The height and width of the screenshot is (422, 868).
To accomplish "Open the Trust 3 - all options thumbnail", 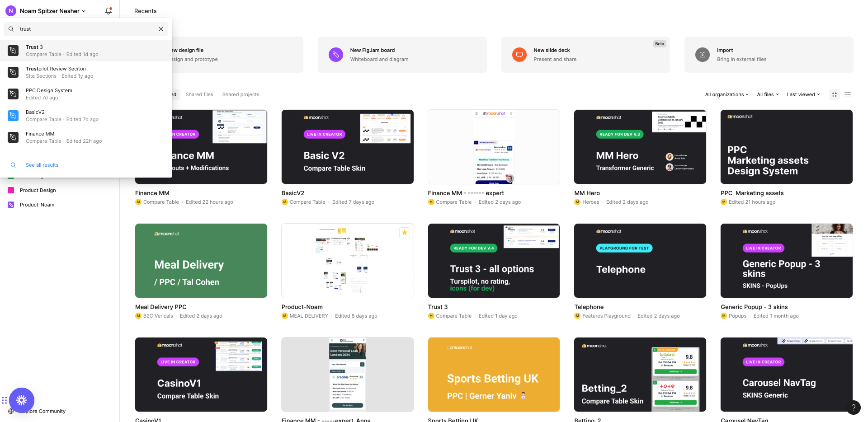I will (494, 261).
